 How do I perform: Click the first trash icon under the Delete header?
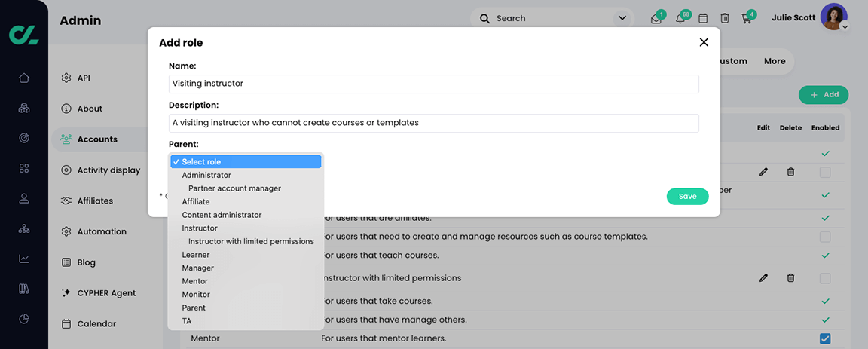(790, 173)
